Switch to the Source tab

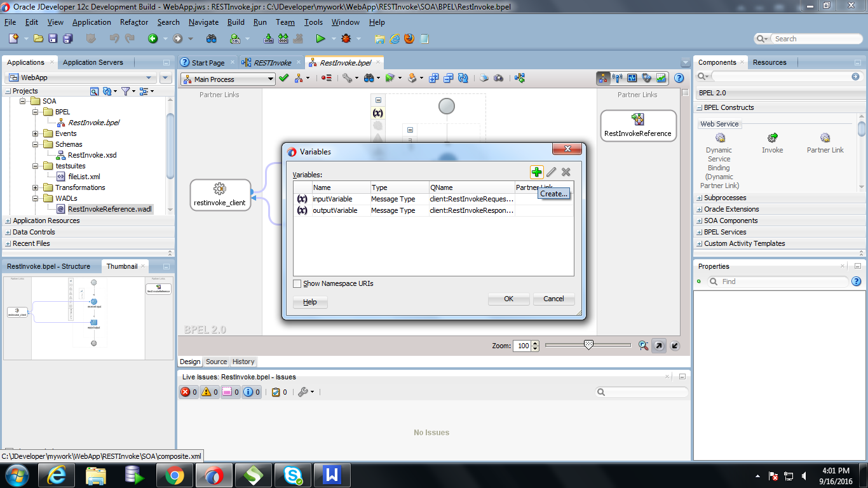coord(216,362)
